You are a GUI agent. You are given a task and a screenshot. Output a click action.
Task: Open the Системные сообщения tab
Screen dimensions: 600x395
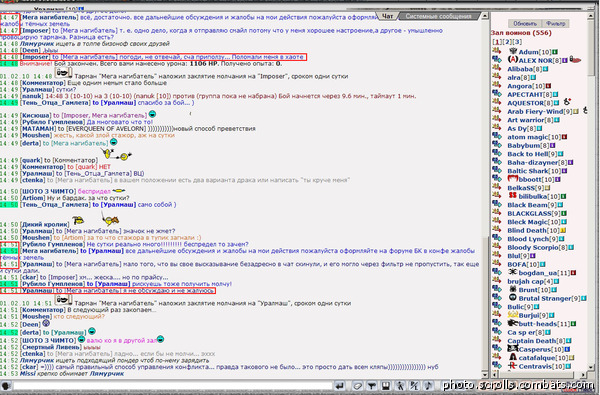point(439,16)
